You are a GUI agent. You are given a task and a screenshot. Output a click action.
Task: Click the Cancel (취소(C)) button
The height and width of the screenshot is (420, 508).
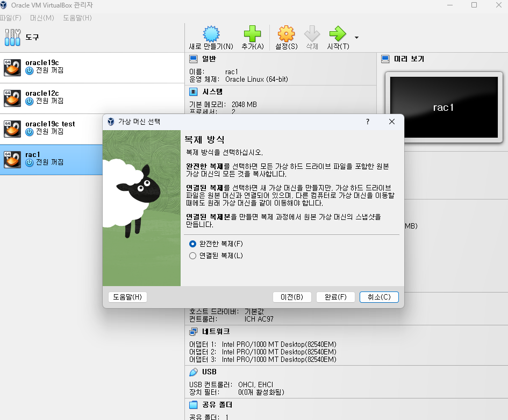379,297
